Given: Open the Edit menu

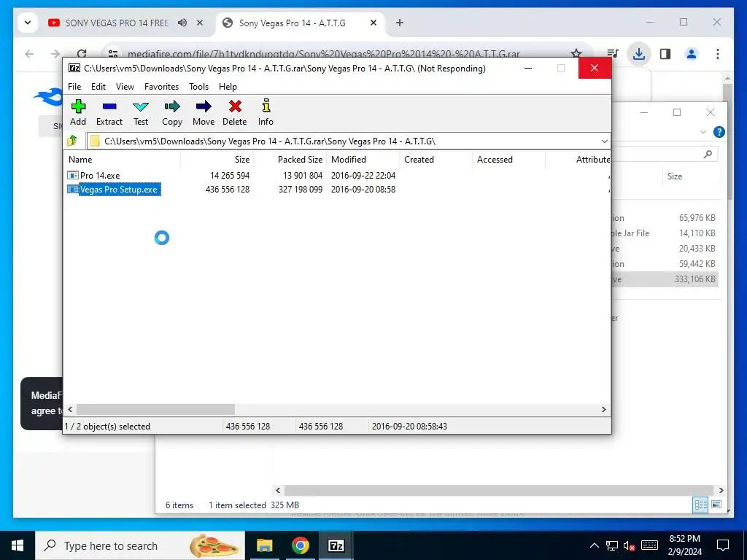Looking at the screenshot, I should (98, 87).
